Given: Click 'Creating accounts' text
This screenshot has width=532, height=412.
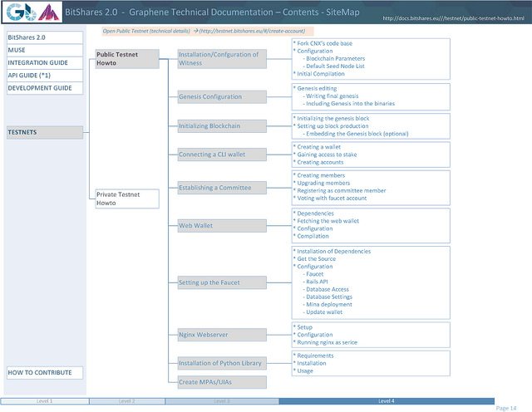Looking at the screenshot, I should 320,162.
